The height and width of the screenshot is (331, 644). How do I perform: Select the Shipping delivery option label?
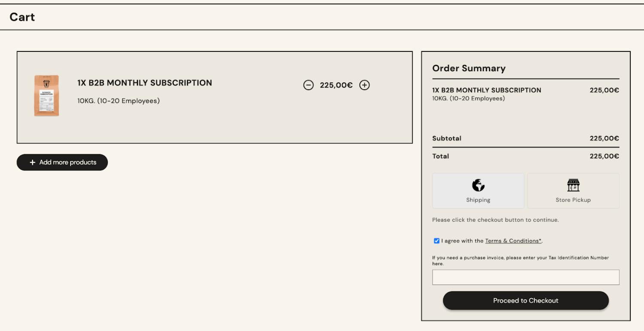click(478, 200)
